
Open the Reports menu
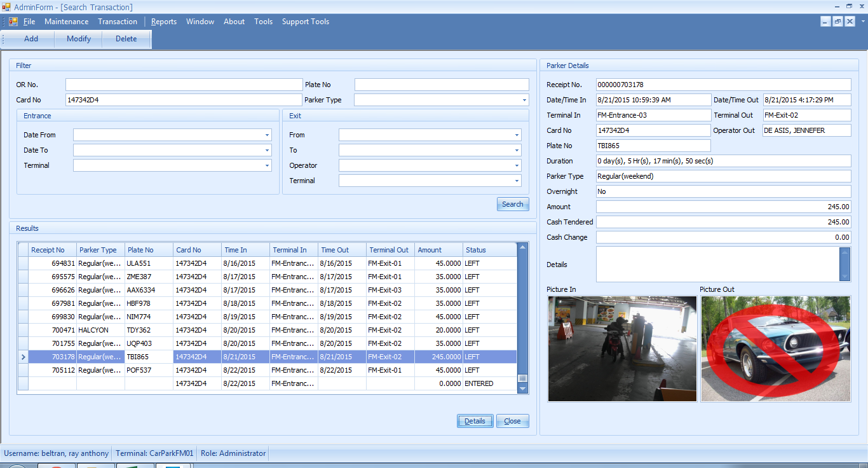(x=164, y=22)
